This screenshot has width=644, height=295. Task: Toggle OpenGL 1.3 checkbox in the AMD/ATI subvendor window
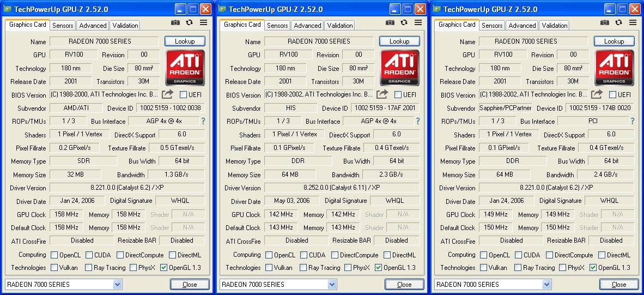click(163, 268)
